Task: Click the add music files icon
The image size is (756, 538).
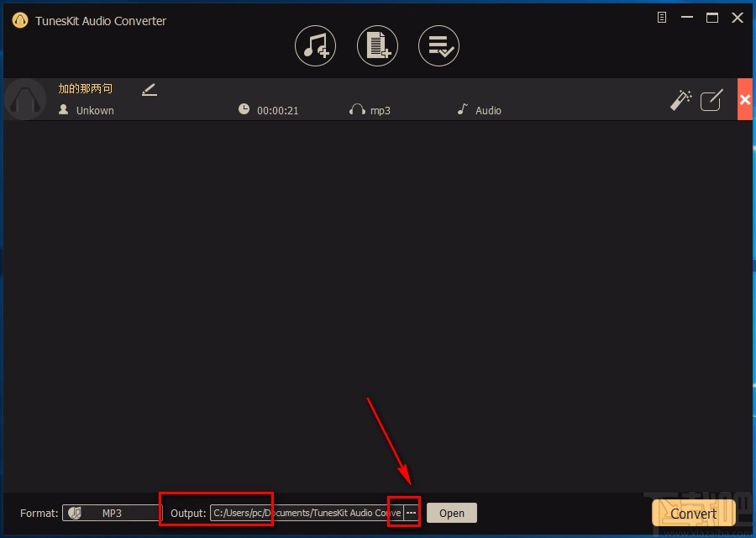Action: point(315,46)
